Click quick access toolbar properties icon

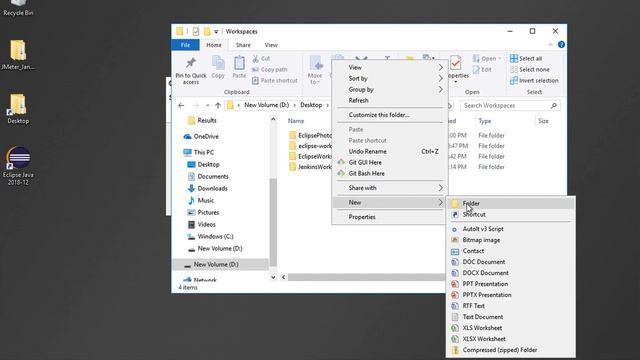click(196, 31)
